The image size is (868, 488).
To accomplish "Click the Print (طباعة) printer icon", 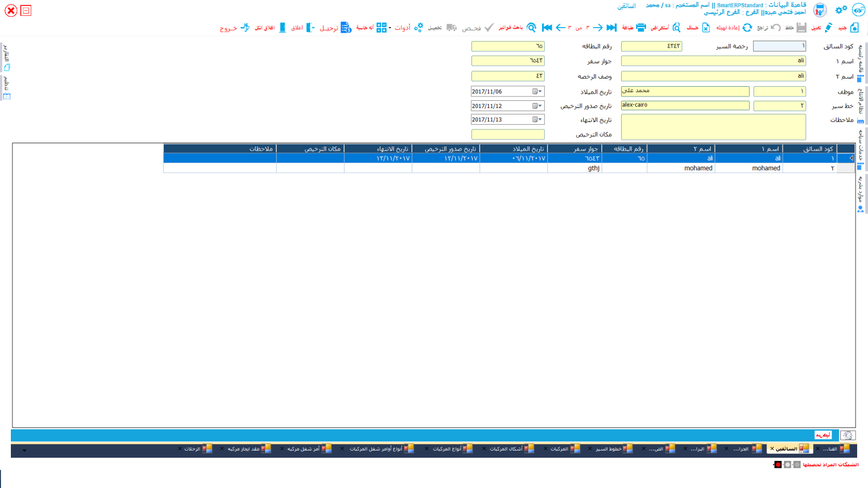I will (x=641, y=28).
